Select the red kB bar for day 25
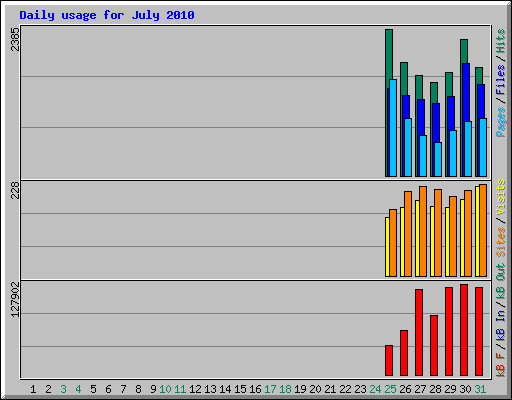This screenshot has width=512, height=400. pos(389,361)
